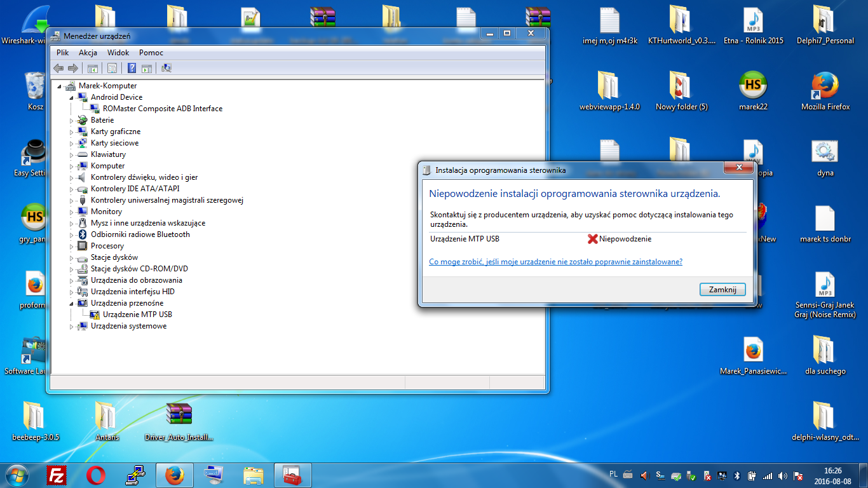
Task: Click the blue Help question mark icon
Action: coord(132,68)
